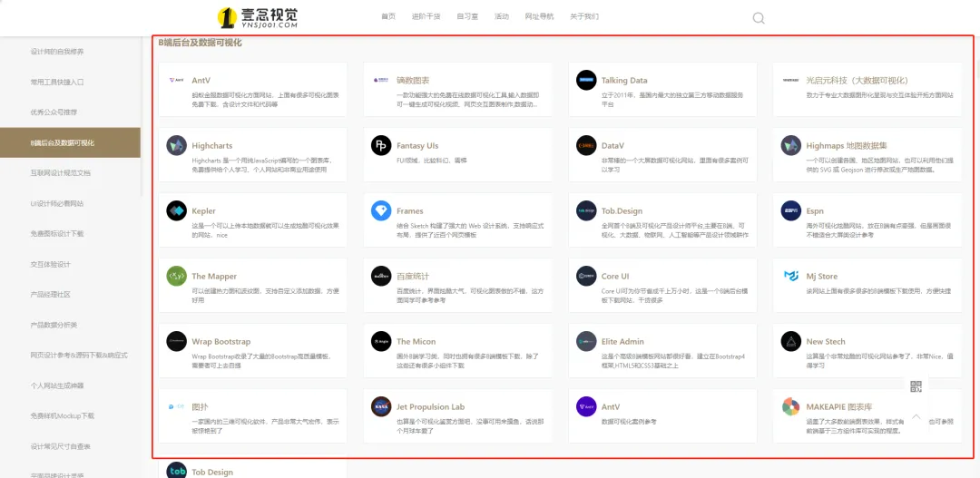Screen dimensions: 980x478
Task: Click the FUI领域 description under Fantasy UIs
Action: (432, 161)
